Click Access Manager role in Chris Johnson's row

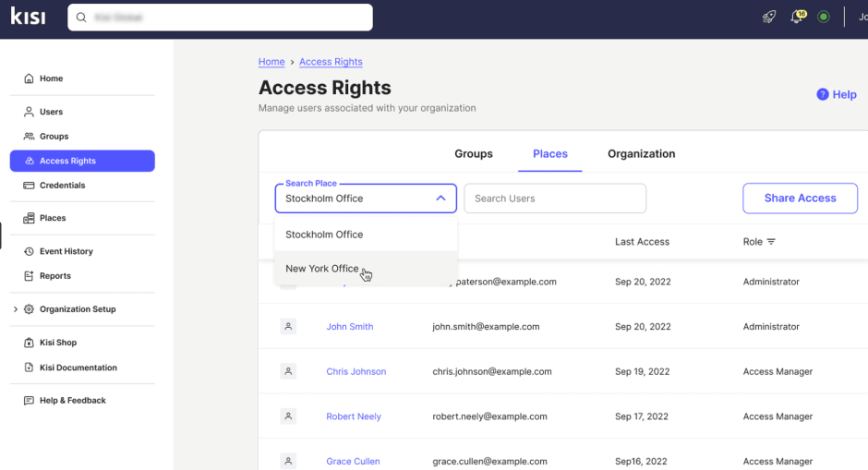click(778, 371)
